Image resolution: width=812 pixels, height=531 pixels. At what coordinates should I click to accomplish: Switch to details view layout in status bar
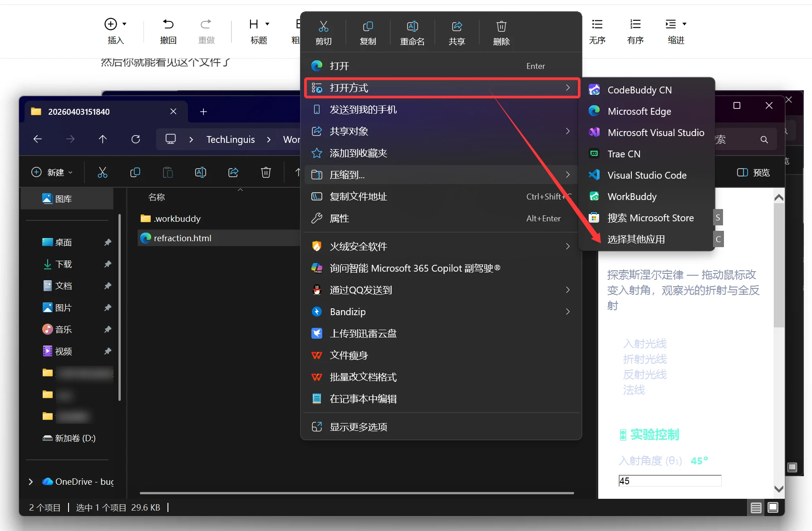(756, 507)
